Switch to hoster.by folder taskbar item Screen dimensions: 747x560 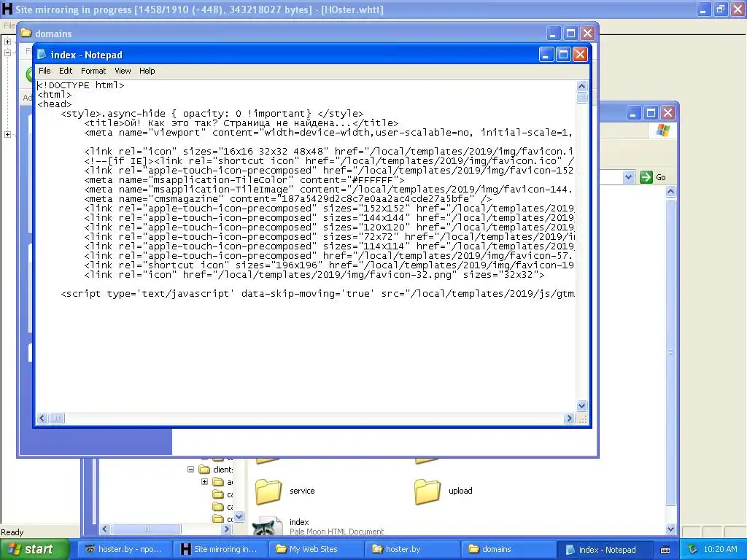(411, 549)
